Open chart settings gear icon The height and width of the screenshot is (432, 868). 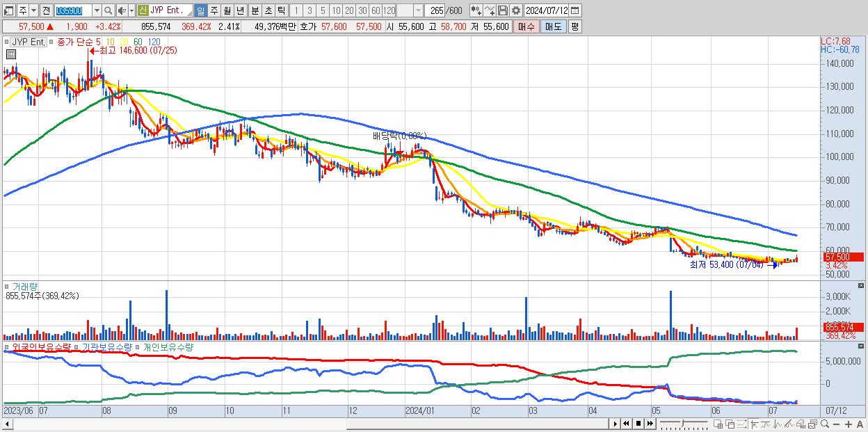coord(515,10)
